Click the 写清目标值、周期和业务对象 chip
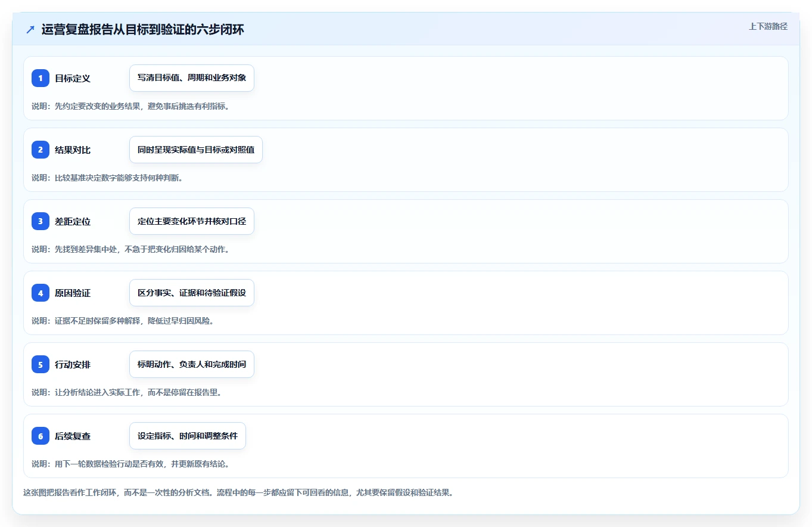 coord(192,78)
